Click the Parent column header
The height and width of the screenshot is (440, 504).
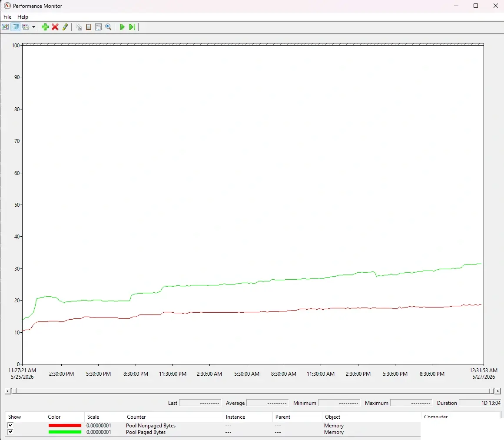297,417
